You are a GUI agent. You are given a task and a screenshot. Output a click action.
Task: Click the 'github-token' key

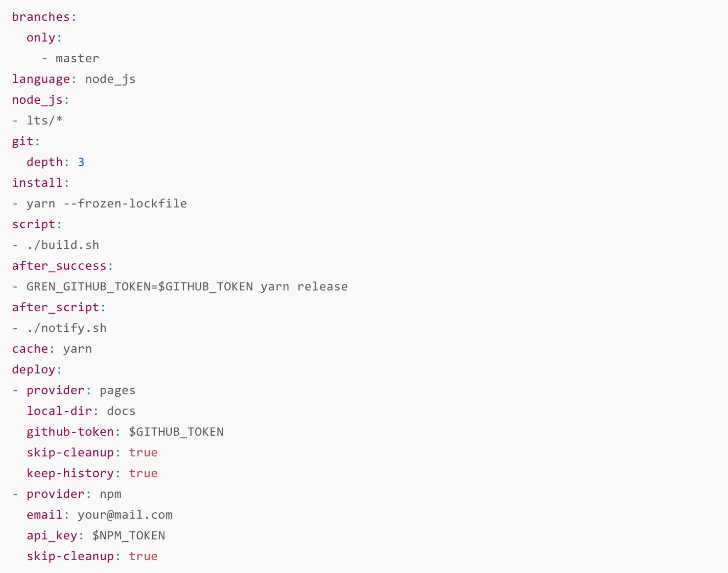(70, 432)
